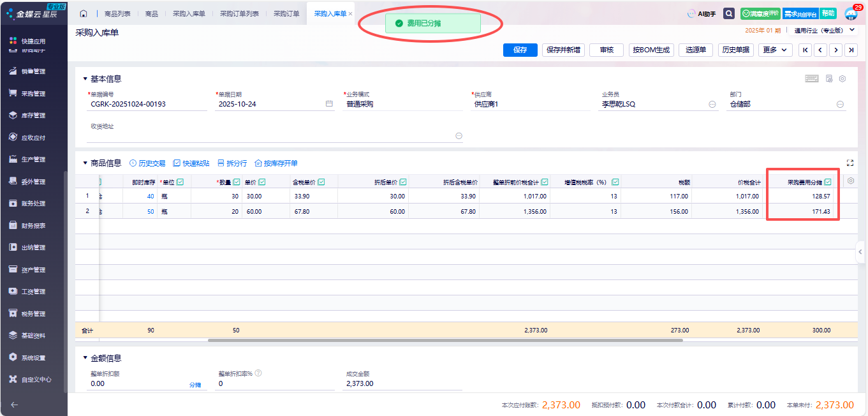This screenshot has width=868, height=416.
Task: Toggle the 数量 column checkbox
Action: [237, 182]
